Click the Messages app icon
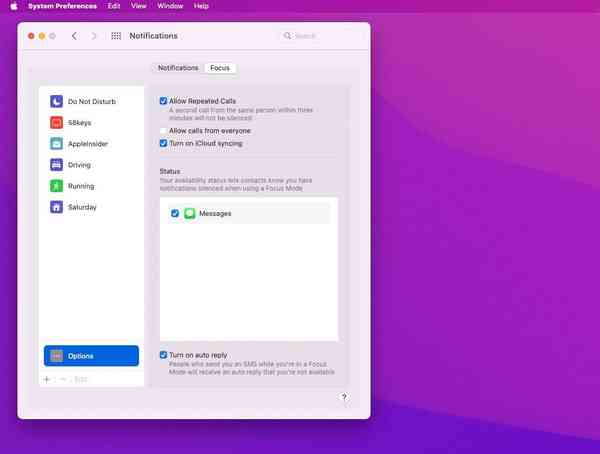 pos(190,213)
